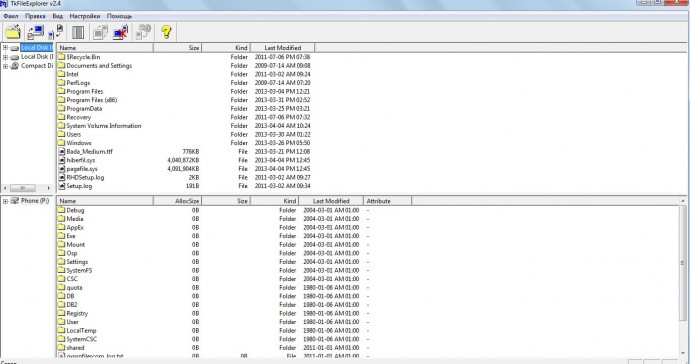690x364 pixels.
Task: Select the Bada_Medium.ttf file
Action: 89,151
